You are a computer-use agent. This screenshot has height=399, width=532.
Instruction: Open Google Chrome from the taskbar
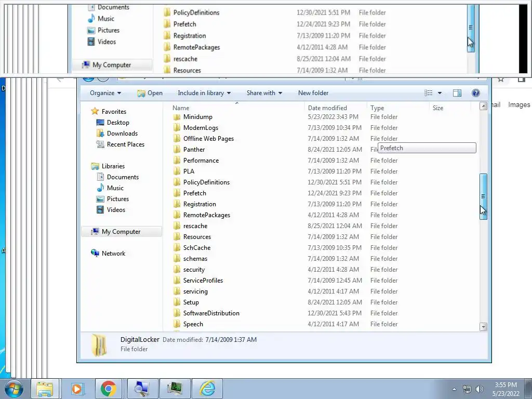point(108,389)
